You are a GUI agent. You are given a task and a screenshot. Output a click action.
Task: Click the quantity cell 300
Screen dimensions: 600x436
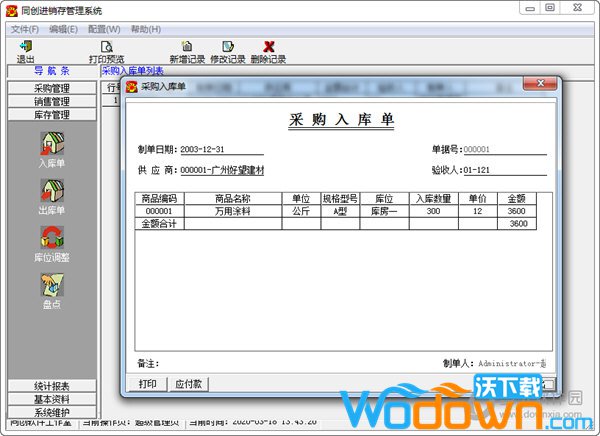coord(434,211)
